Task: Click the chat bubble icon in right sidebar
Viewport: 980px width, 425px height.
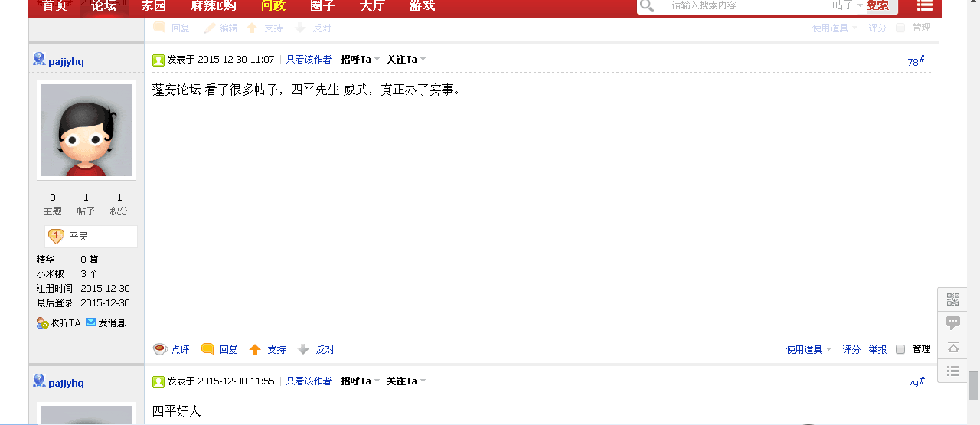Action: click(953, 323)
